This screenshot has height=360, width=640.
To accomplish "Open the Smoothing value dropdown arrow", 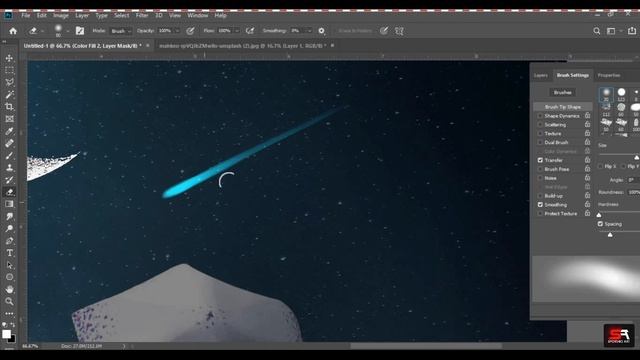I will tap(309, 31).
